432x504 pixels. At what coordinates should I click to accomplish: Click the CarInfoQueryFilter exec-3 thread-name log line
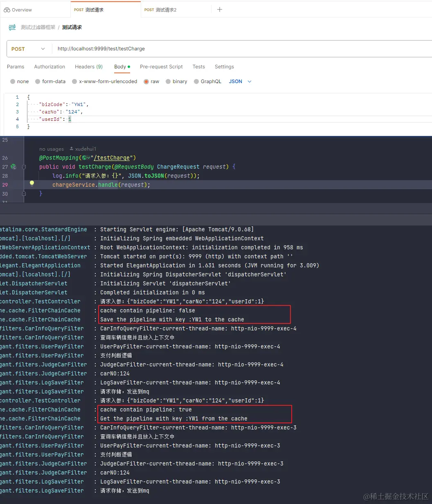pos(198,427)
